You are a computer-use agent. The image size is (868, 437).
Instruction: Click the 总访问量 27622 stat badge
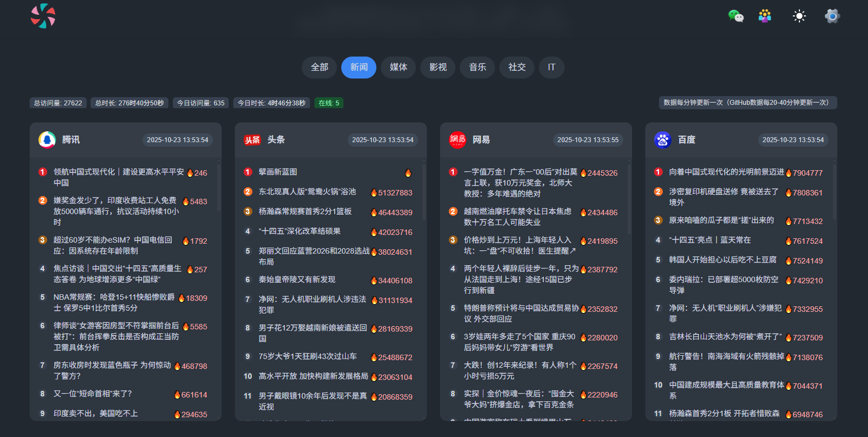58,103
